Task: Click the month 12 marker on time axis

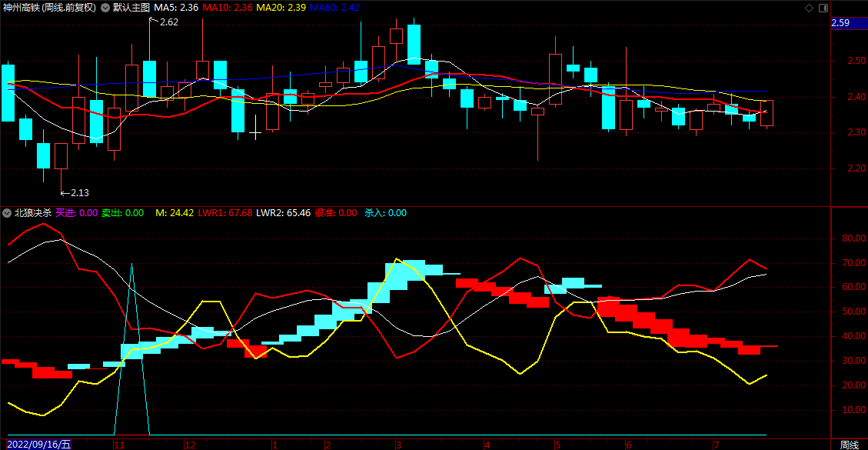Action: (190, 445)
